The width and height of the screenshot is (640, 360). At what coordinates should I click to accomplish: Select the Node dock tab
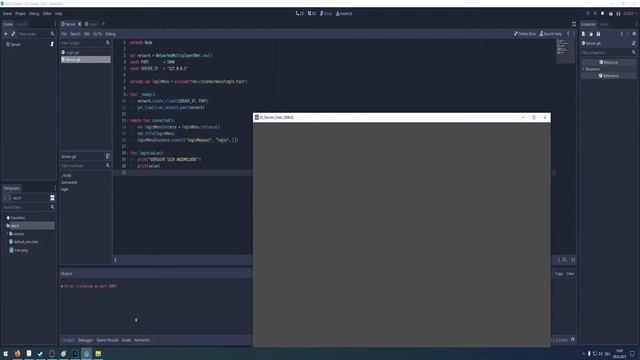coord(604,24)
